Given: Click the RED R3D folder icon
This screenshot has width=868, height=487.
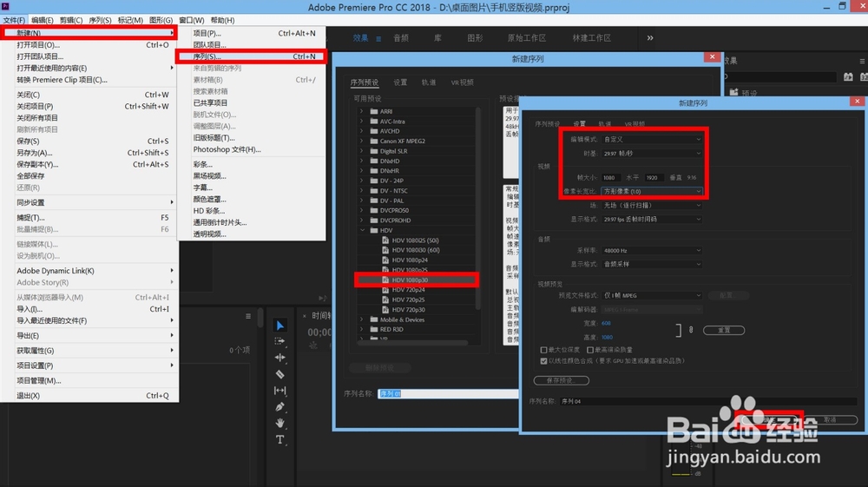Looking at the screenshot, I should pos(373,329).
